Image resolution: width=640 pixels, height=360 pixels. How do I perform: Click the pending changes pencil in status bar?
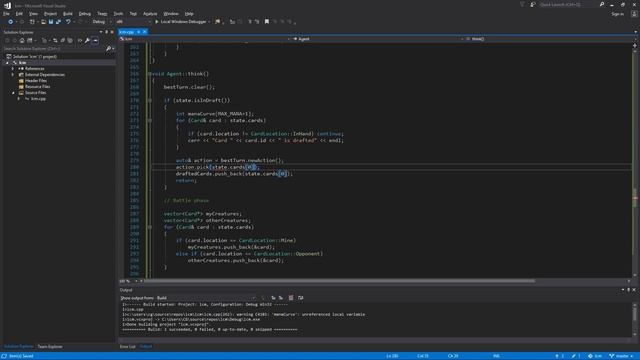pos(576,356)
